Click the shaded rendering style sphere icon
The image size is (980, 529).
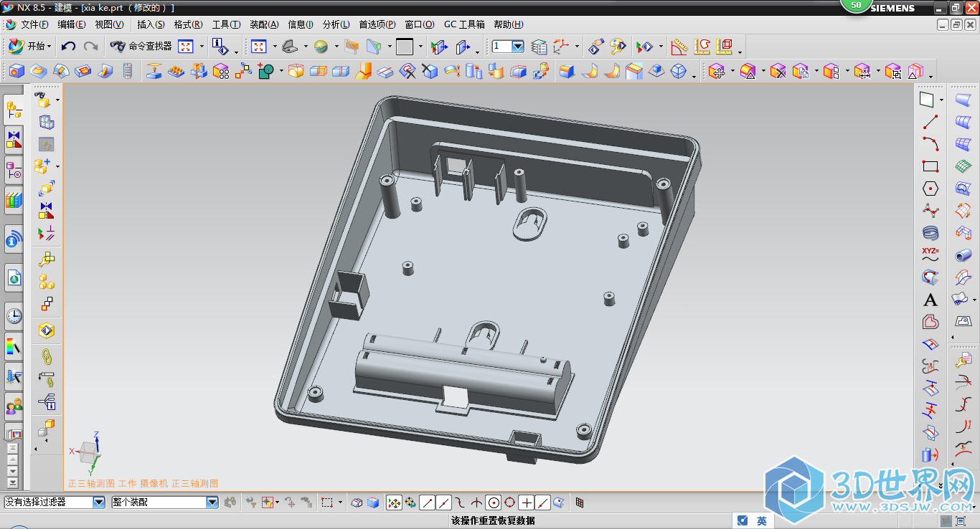[321, 47]
